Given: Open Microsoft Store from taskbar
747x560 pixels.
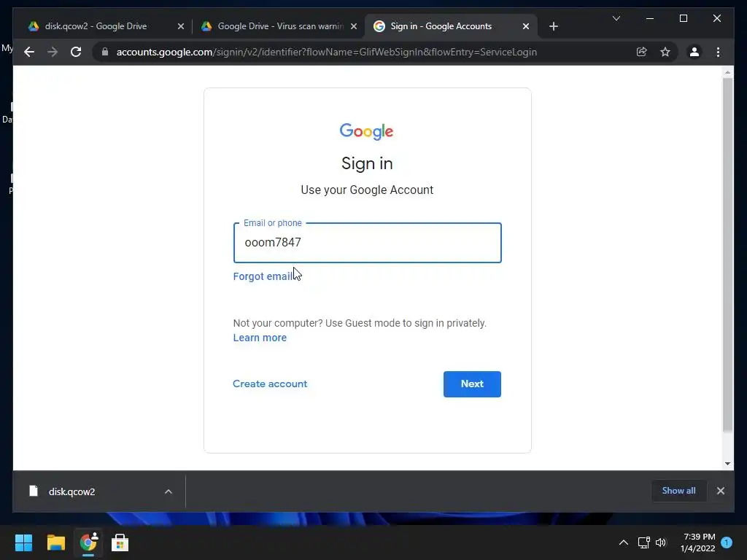Looking at the screenshot, I should (120, 542).
